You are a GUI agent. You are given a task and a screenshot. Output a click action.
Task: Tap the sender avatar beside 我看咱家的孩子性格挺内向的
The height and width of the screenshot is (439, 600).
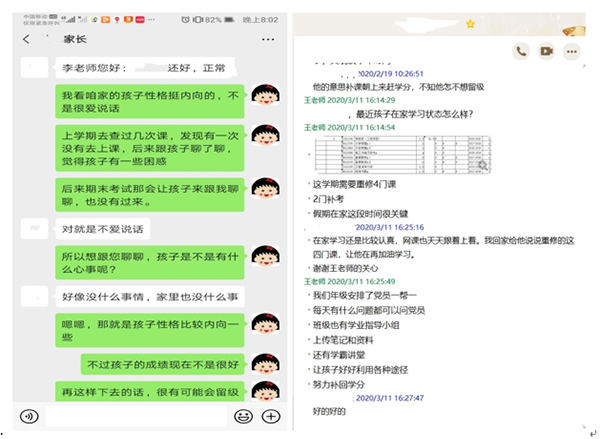coord(266,95)
